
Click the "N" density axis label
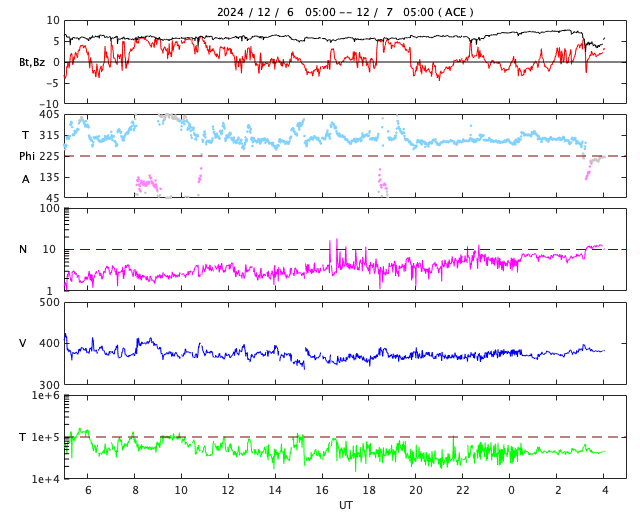pos(23,249)
